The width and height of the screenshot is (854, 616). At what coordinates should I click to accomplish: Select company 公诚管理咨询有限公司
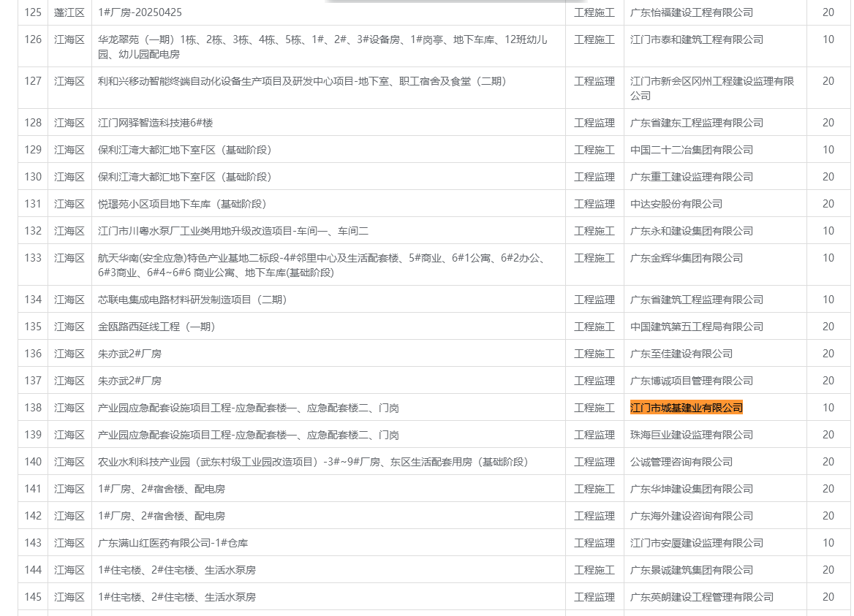click(681, 462)
